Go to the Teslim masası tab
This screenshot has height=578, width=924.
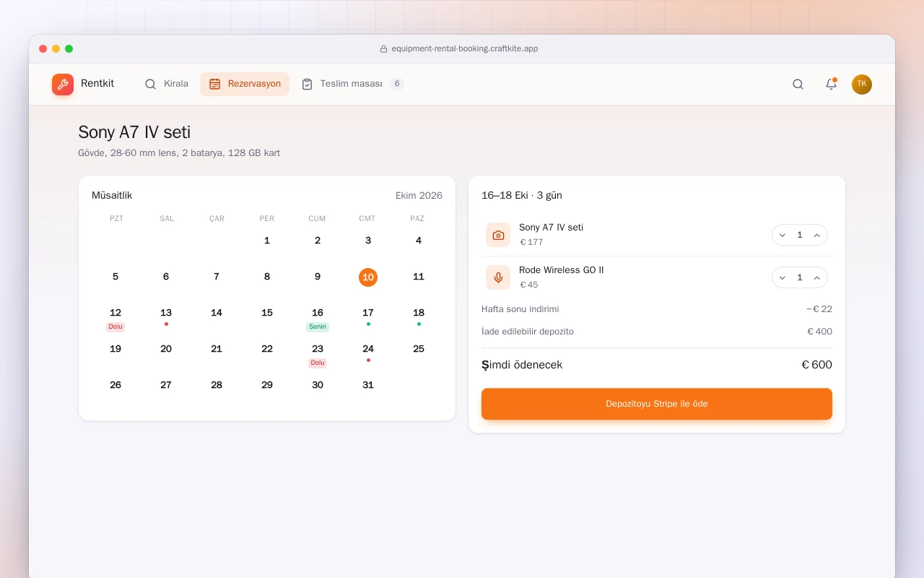coord(352,84)
